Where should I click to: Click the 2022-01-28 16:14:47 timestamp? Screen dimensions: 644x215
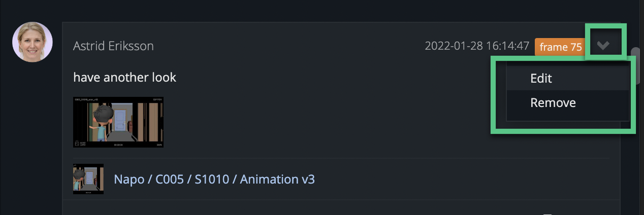(477, 46)
